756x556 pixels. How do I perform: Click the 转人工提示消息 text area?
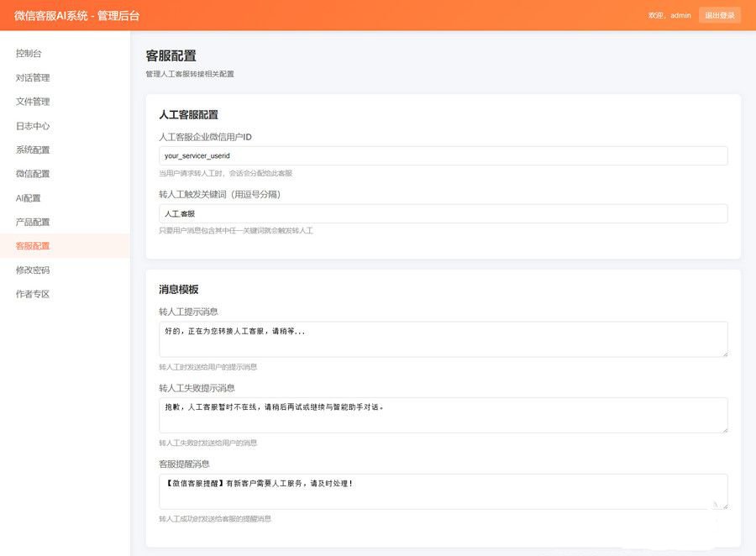click(443, 338)
